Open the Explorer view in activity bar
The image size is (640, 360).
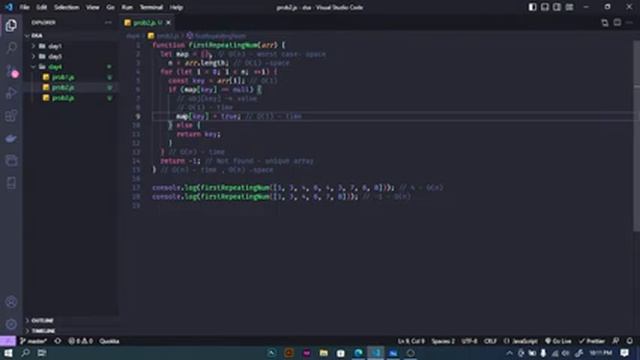(x=11, y=25)
